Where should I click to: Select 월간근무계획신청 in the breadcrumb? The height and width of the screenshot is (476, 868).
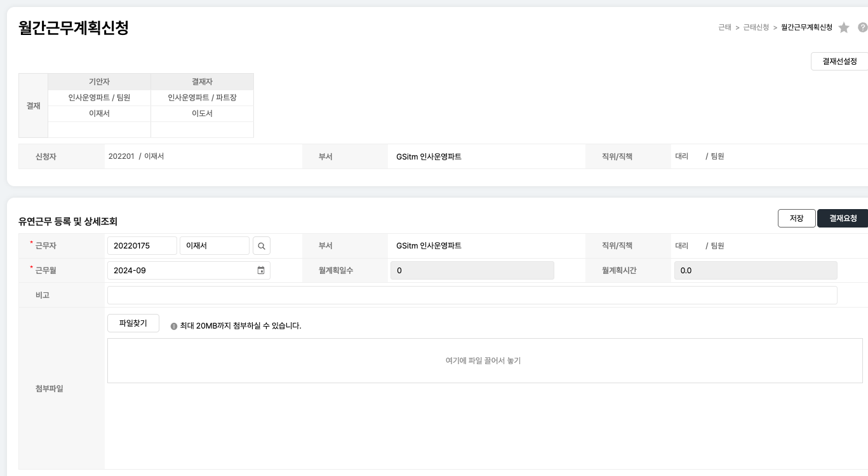pos(806,27)
